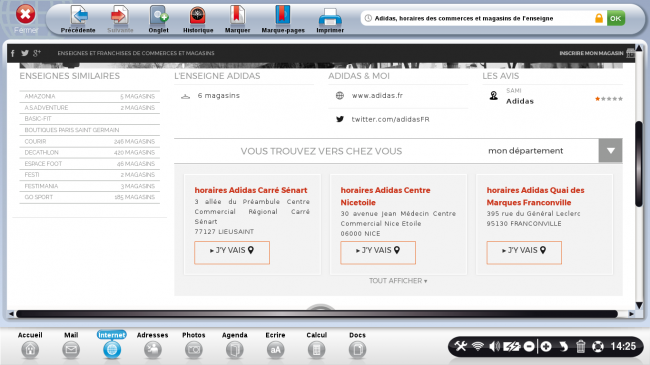Click the Wi-Fi icon in the system tray
650x365 pixels.
coord(478,346)
